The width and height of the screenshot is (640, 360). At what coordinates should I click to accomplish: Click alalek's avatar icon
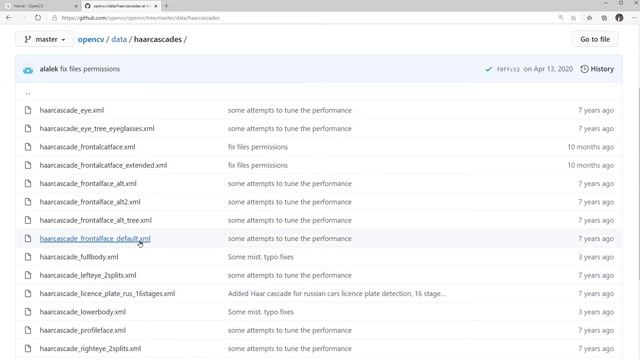[28, 70]
